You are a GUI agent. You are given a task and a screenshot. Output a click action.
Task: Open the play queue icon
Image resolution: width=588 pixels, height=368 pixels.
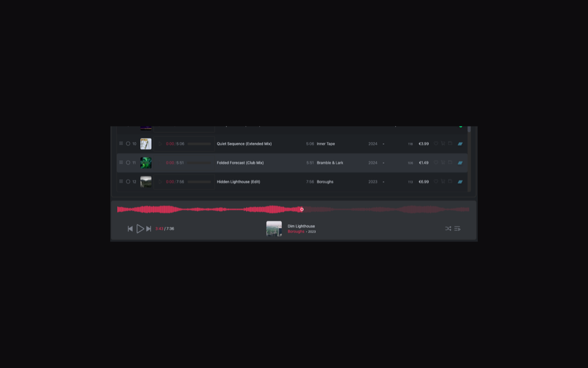[x=457, y=229]
